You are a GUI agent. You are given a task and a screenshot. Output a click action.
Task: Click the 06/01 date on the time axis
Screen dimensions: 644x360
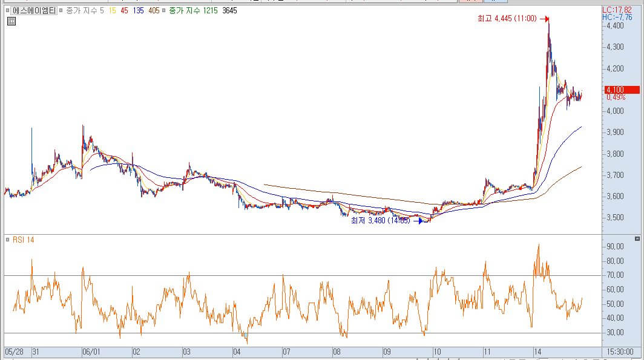[91, 352]
